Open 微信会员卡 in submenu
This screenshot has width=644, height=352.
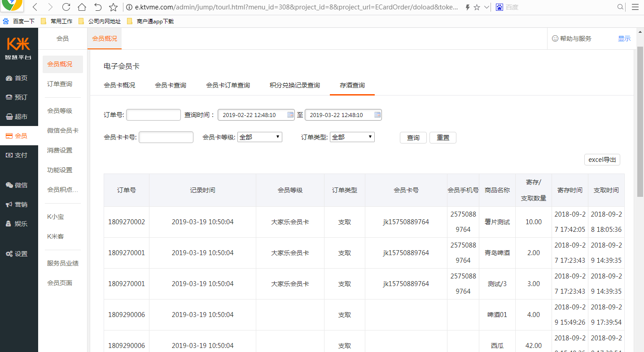(63, 130)
